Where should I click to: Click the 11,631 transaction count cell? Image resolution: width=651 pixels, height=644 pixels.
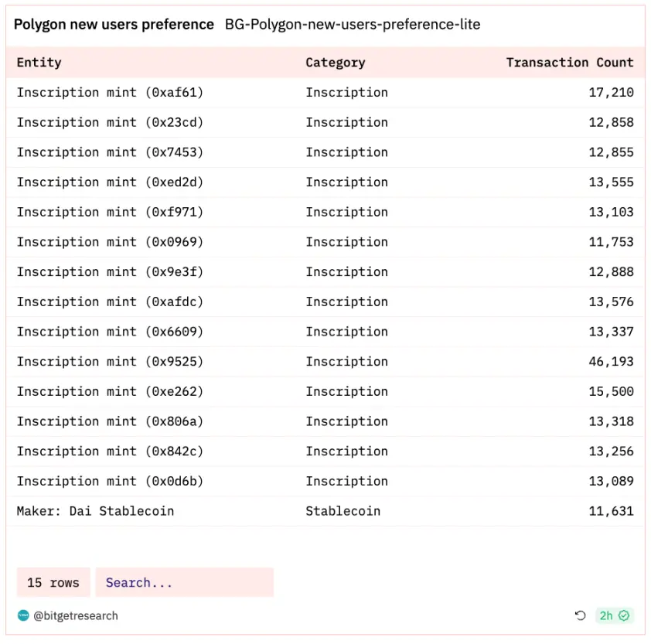pyautogui.click(x=611, y=511)
